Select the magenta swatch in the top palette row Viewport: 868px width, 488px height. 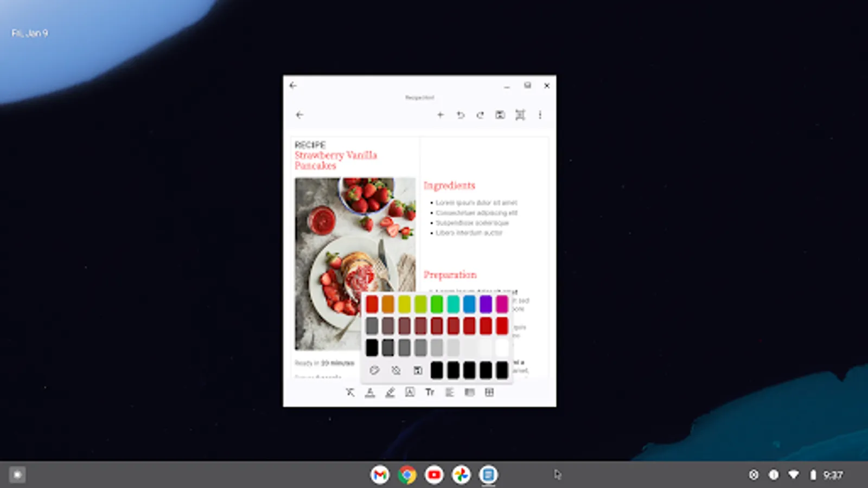[x=502, y=303]
